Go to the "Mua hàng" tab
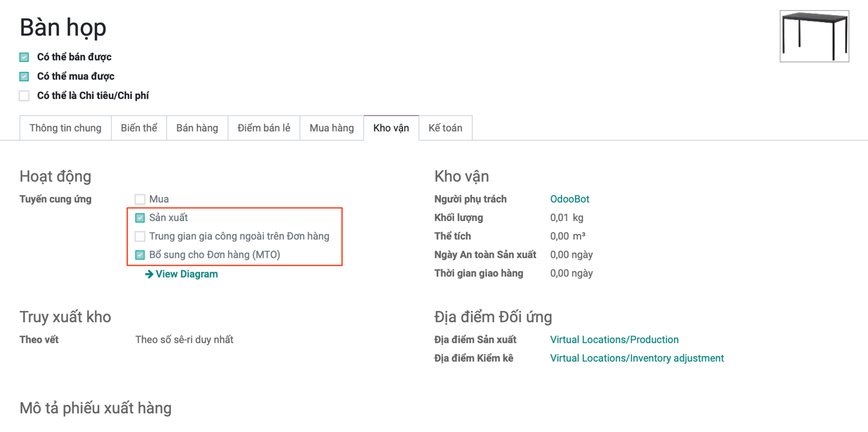The height and width of the screenshot is (432, 868). point(331,128)
